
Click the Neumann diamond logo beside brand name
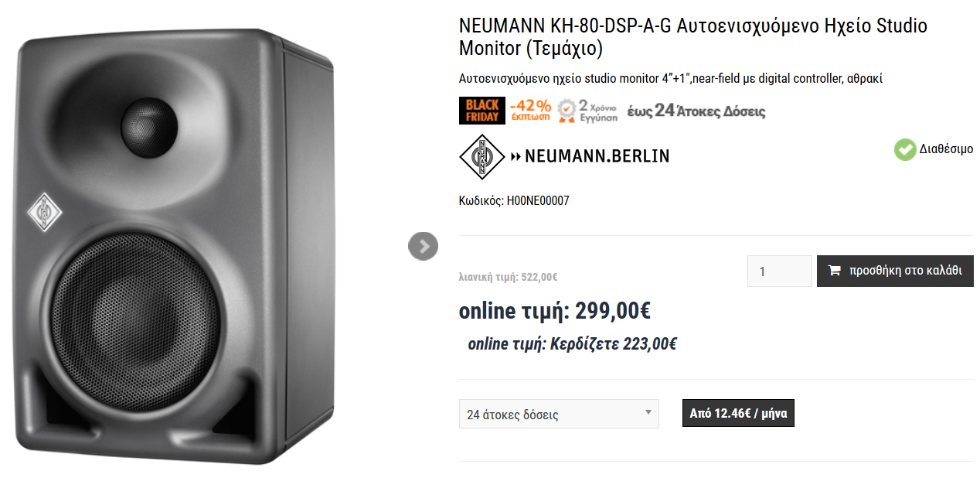481,156
